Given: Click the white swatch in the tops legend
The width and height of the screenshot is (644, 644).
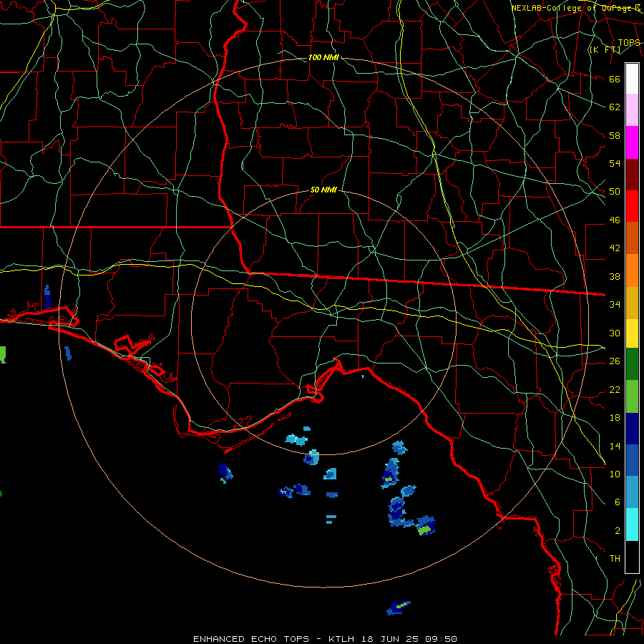Looking at the screenshot, I should pyautogui.click(x=632, y=79).
